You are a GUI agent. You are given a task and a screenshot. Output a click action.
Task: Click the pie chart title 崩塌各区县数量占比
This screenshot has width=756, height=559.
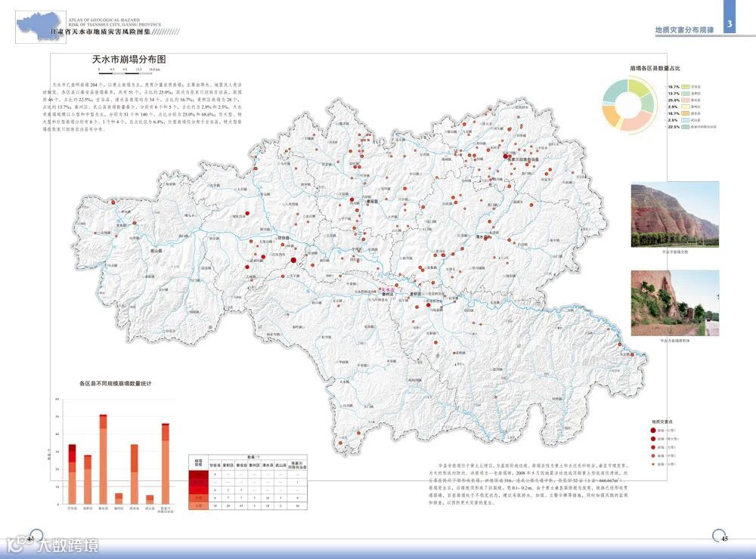[x=655, y=69]
